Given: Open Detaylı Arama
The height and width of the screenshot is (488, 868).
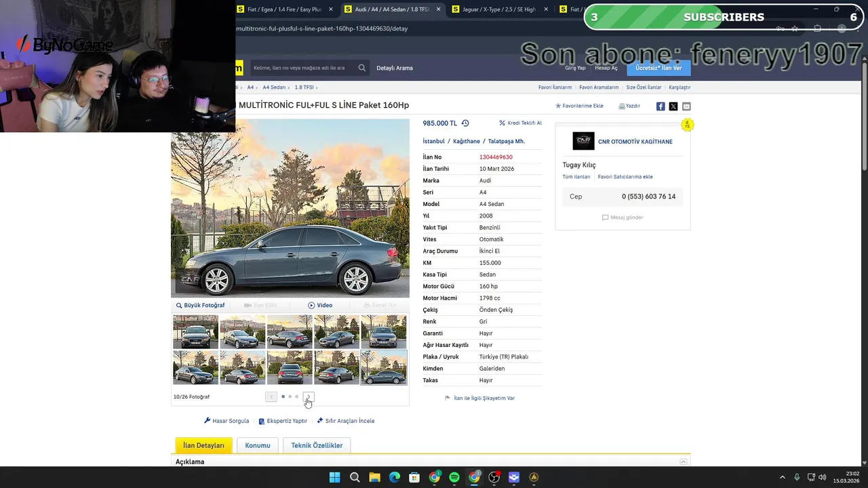Looking at the screenshot, I should click(x=395, y=68).
